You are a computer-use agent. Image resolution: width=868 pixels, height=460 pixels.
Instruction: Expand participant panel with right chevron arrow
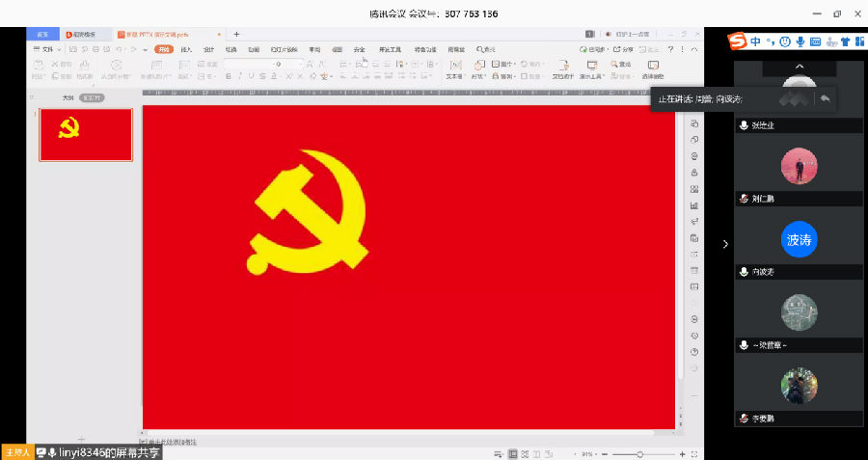(725, 244)
